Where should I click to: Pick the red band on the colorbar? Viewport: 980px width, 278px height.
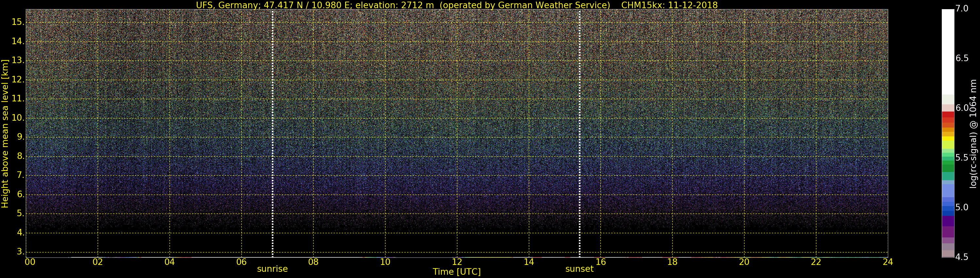pos(948,114)
